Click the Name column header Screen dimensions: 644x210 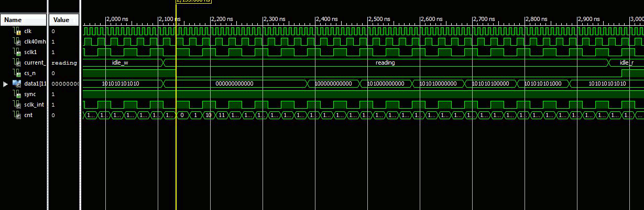click(x=24, y=20)
